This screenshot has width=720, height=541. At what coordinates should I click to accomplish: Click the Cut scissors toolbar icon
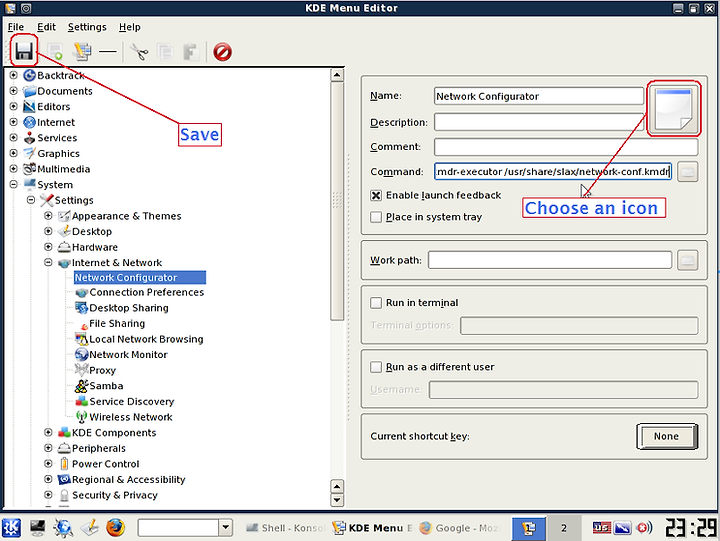[139, 51]
